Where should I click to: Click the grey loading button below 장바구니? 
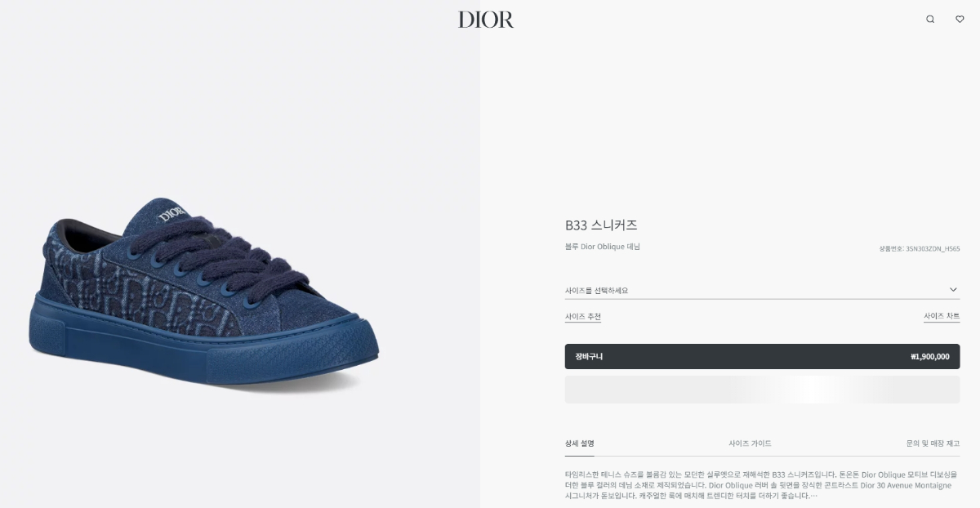pos(762,390)
